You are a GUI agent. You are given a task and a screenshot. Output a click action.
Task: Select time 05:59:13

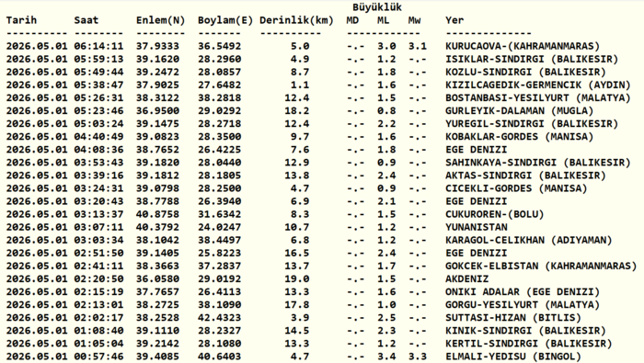tap(98, 59)
